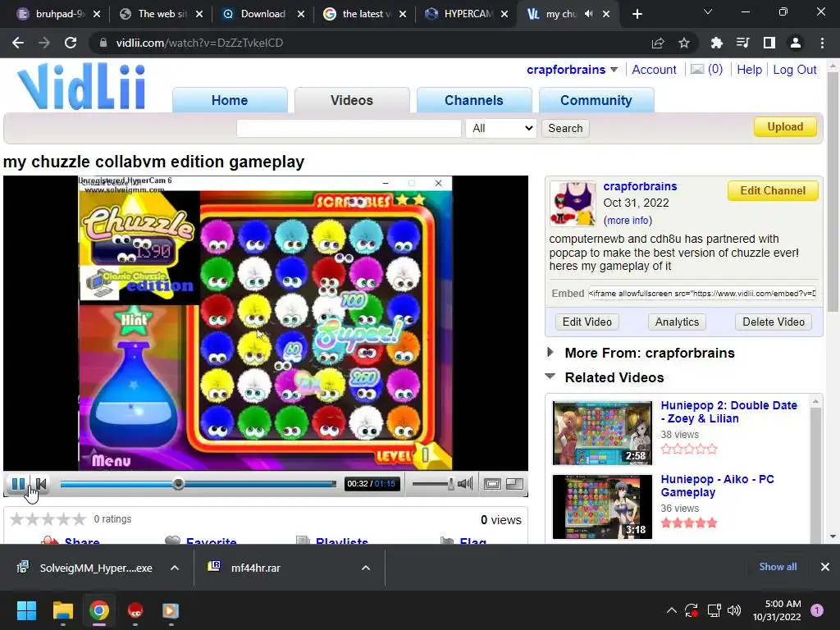Open the Community navigation tab
The width and height of the screenshot is (840, 630).
click(x=596, y=100)
